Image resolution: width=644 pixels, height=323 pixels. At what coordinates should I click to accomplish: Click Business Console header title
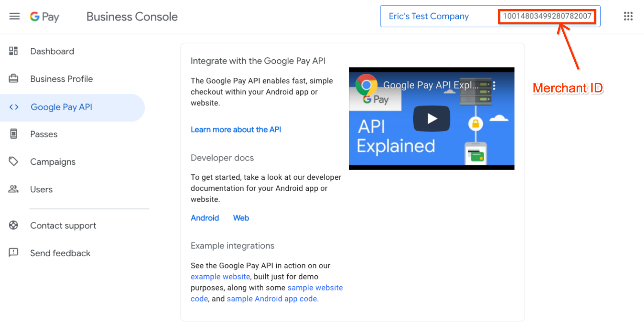point(132,17)
